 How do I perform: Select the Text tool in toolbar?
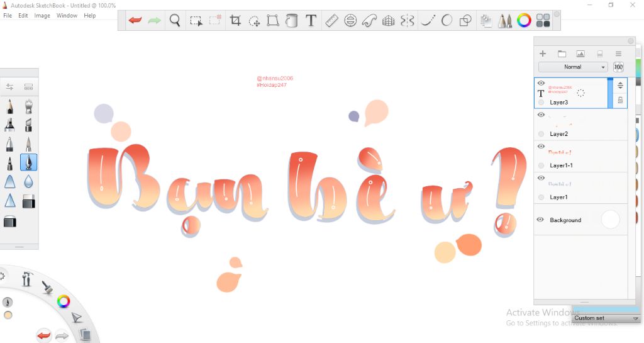[x=311, y=20]
